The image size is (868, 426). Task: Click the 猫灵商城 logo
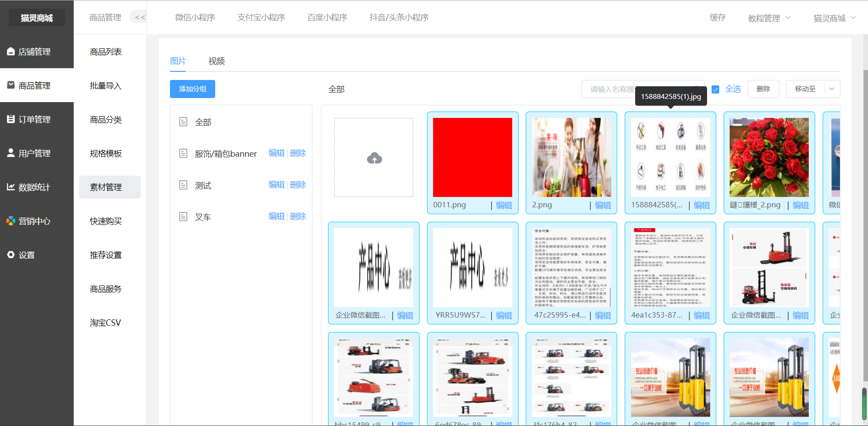[37, 18]
